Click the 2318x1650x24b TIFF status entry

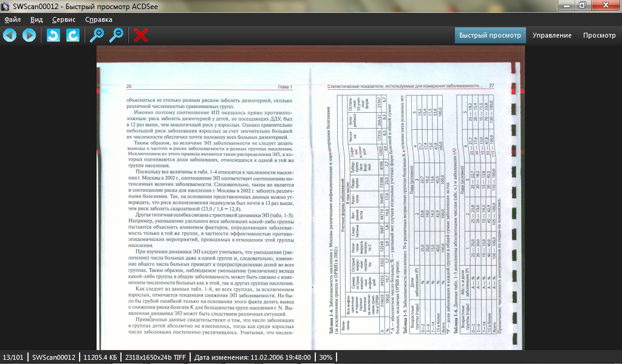pos(155,357)
